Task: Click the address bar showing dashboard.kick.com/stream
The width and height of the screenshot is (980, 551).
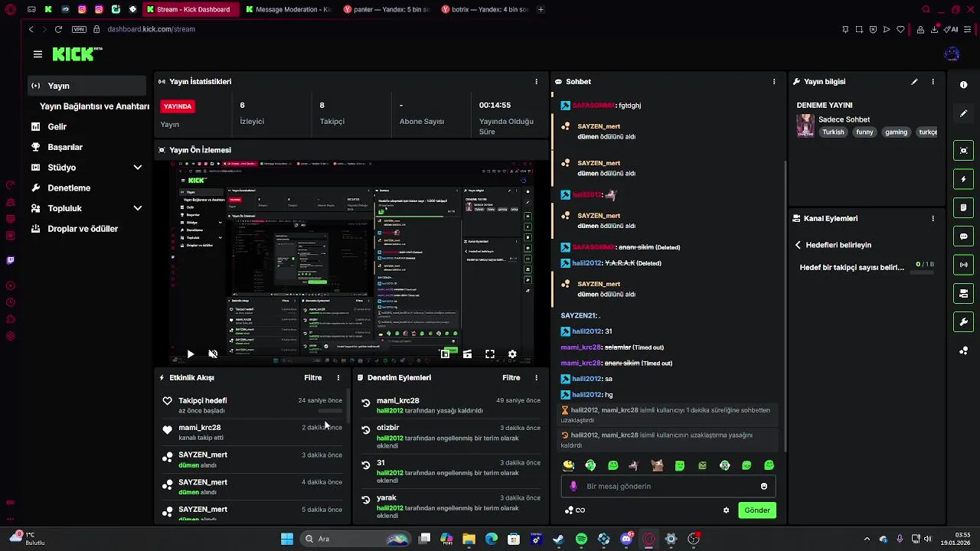Action: (151, 29)
